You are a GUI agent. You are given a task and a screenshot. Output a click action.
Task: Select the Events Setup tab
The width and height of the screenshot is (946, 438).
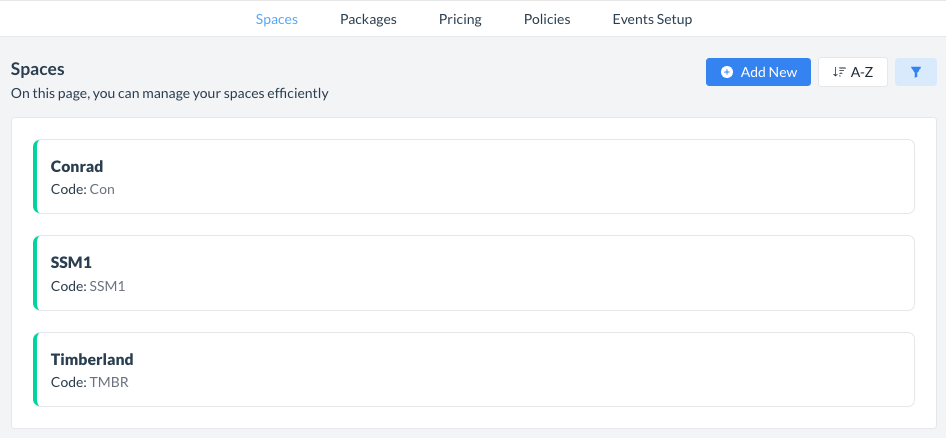pos(652,19)
